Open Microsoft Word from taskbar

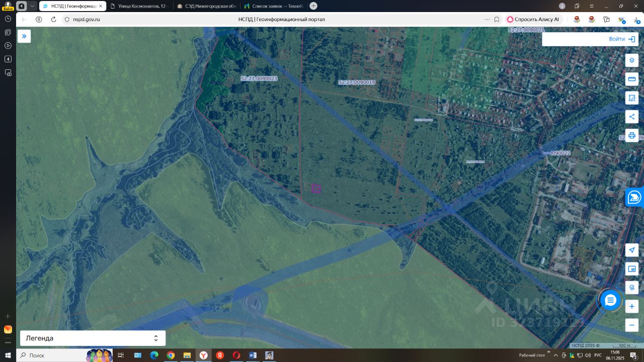253,355
